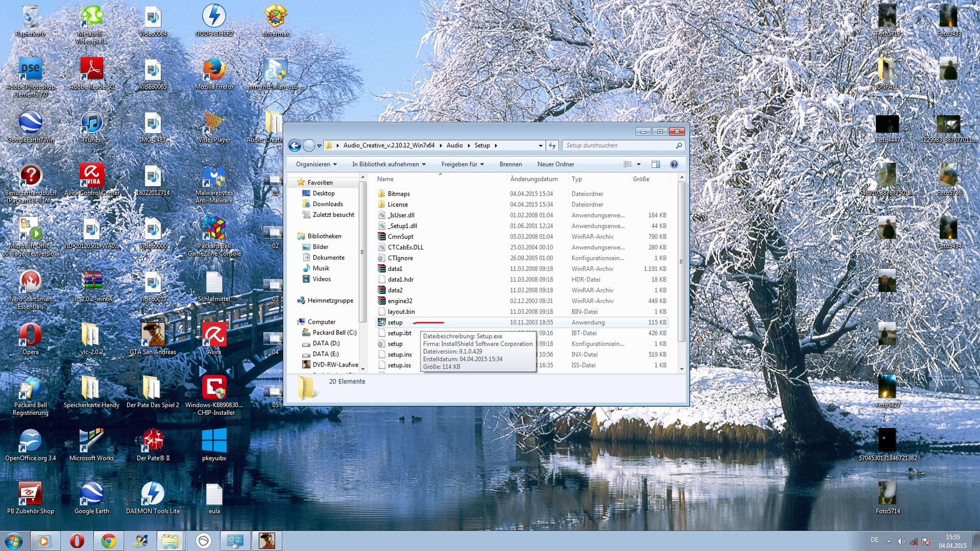Select the iTunes desktop shortcut
This screenshot has height=551, width=980.
click(91, 127)
